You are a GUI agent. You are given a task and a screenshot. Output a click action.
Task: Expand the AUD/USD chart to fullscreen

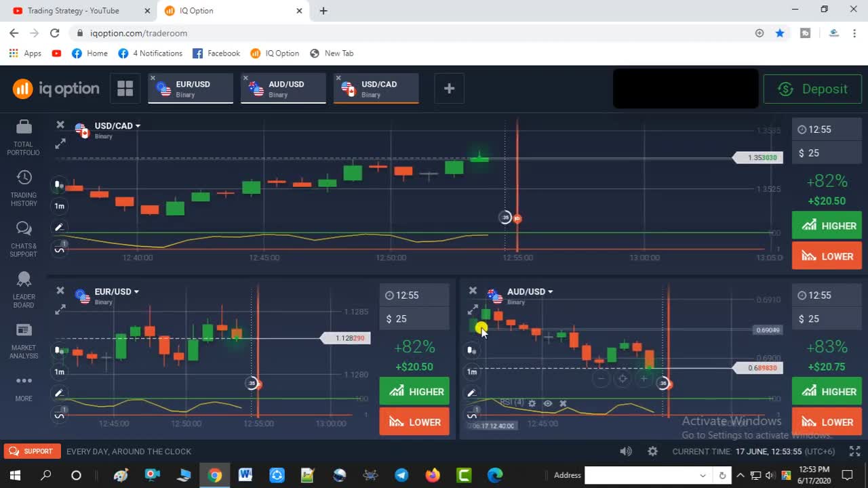473,310
